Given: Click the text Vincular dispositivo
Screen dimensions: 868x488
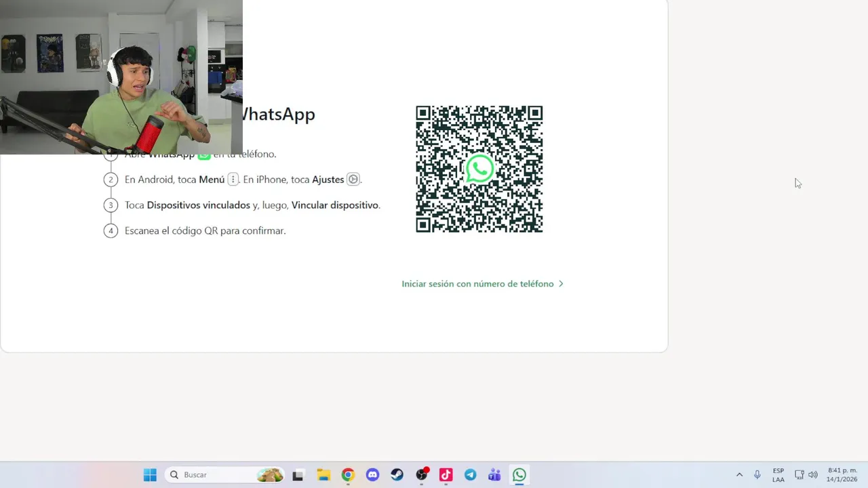Looking at the screenshot, I should pyautogui.click(x=334, y=205).
